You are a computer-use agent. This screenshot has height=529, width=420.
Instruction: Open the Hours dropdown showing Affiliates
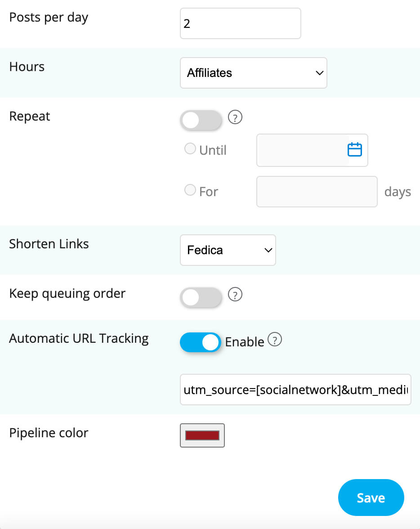253,72
